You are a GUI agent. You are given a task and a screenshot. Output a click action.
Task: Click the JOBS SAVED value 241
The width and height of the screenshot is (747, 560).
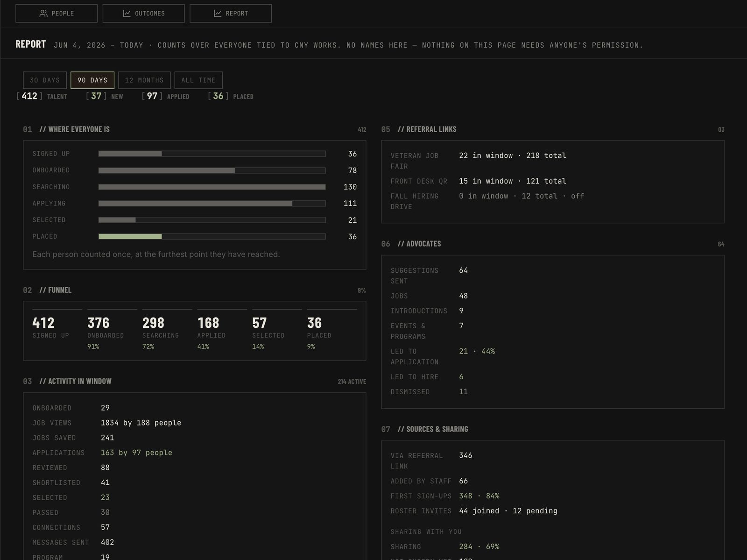(107, 438)
